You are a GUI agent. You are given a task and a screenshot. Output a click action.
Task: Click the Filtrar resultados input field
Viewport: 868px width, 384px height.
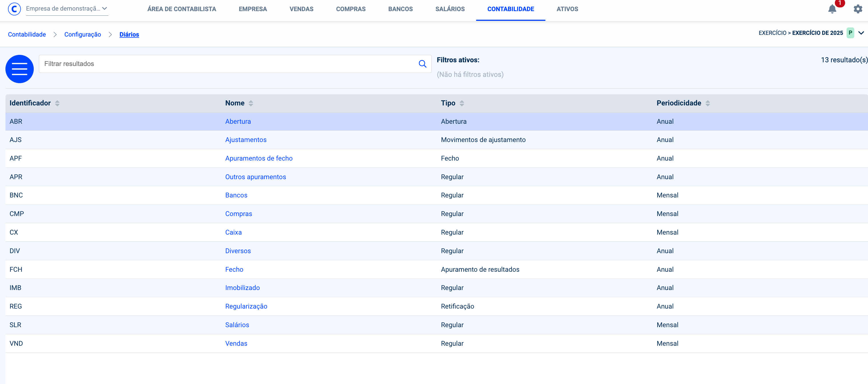pyautogui.click(x=229, y=64)
